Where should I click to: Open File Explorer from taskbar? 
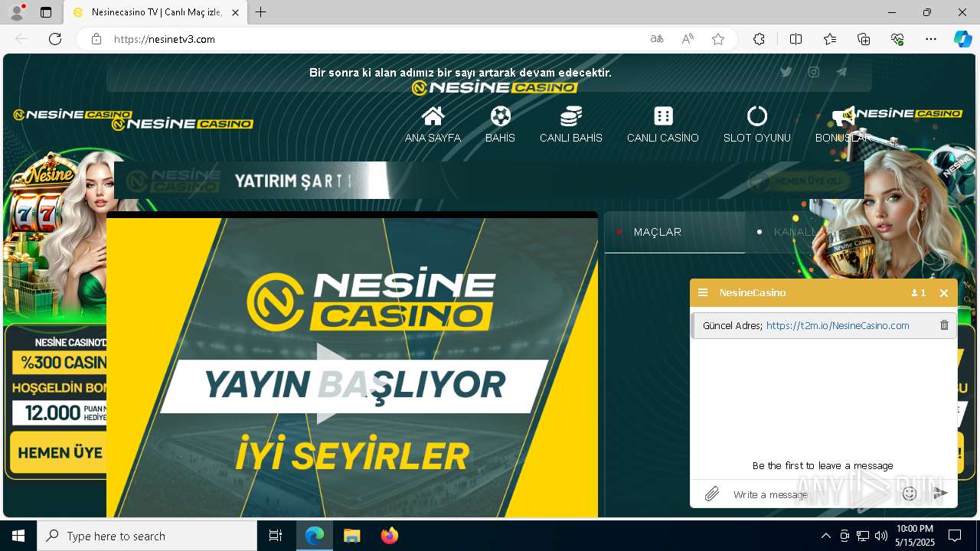coord(351,536)
